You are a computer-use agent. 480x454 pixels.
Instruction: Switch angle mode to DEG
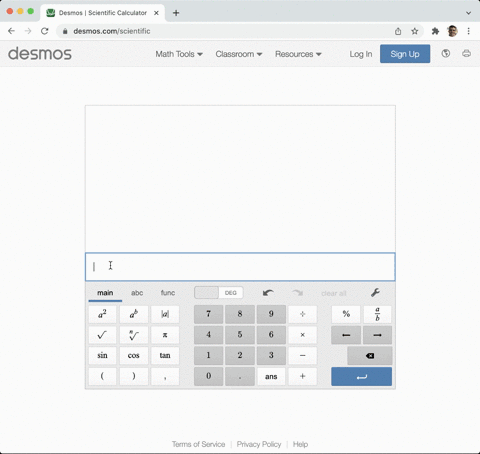pos(231,293)
